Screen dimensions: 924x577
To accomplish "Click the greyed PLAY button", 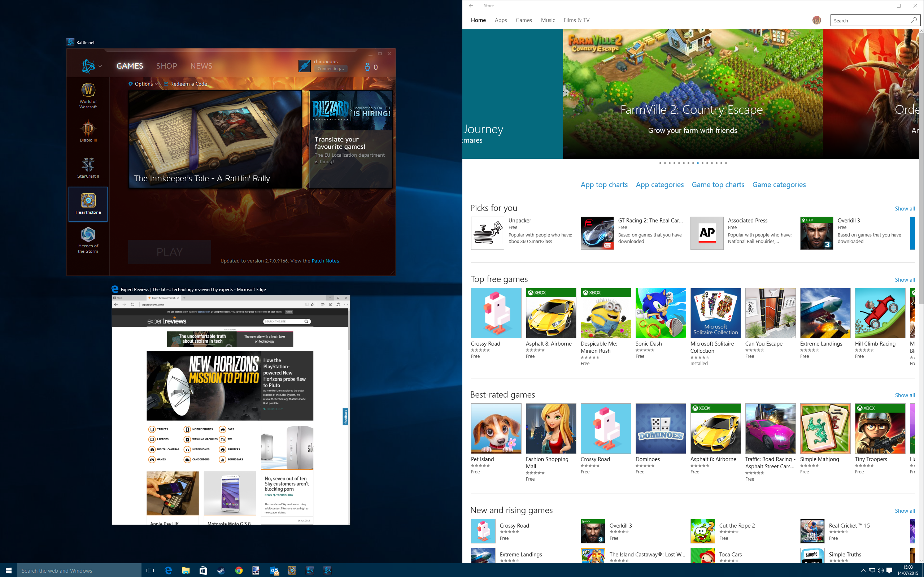I will [x=169, y=252].
